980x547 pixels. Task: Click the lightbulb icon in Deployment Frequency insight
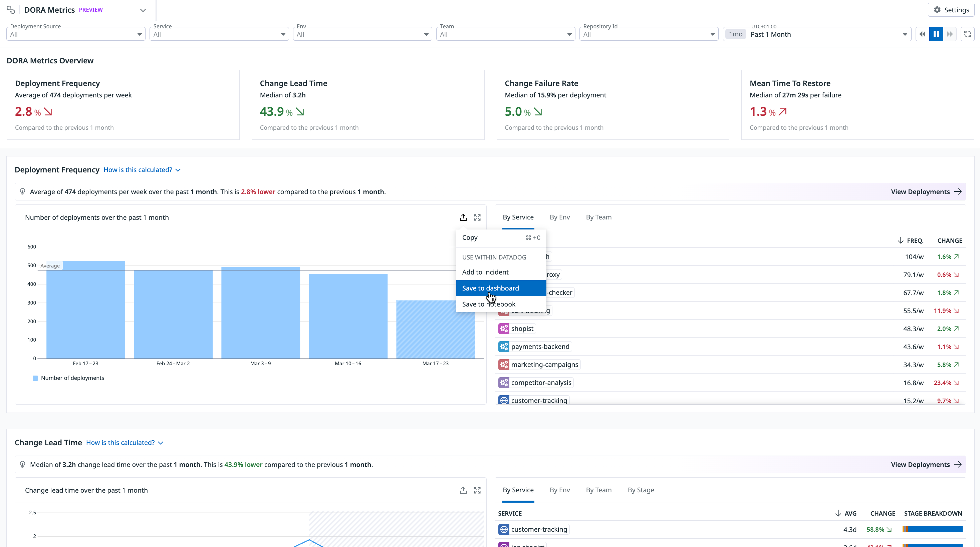coord(22,192)
